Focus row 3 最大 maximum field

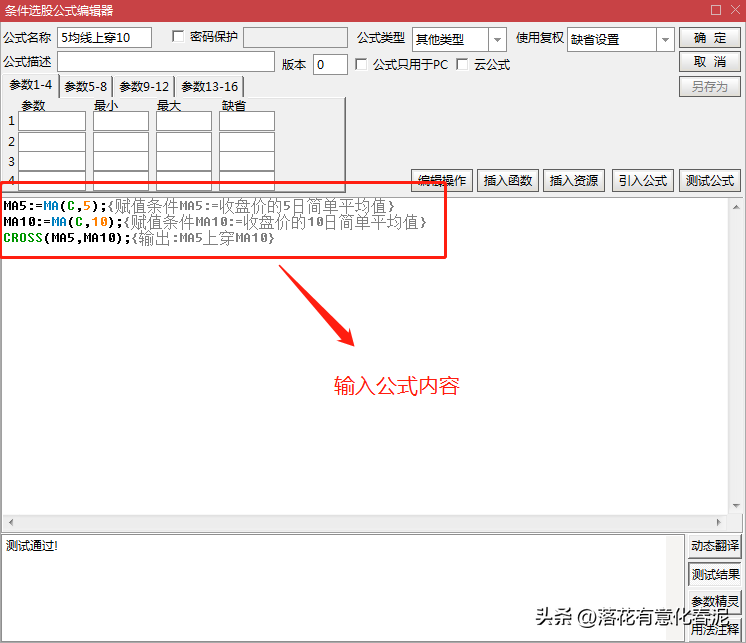(184, 161)
